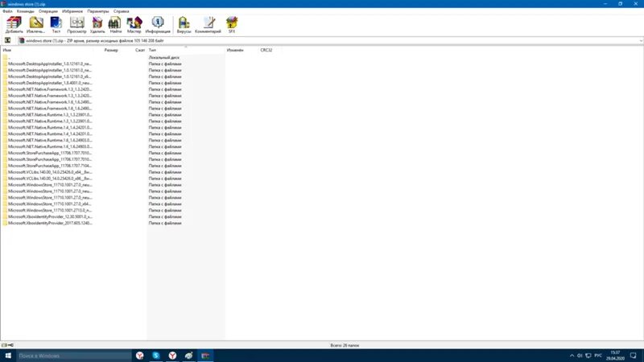Image resolution: width=644 pixels, height=362 pixels.
Task: Sort by the Изменён column header
Action: tap(235, 50)
